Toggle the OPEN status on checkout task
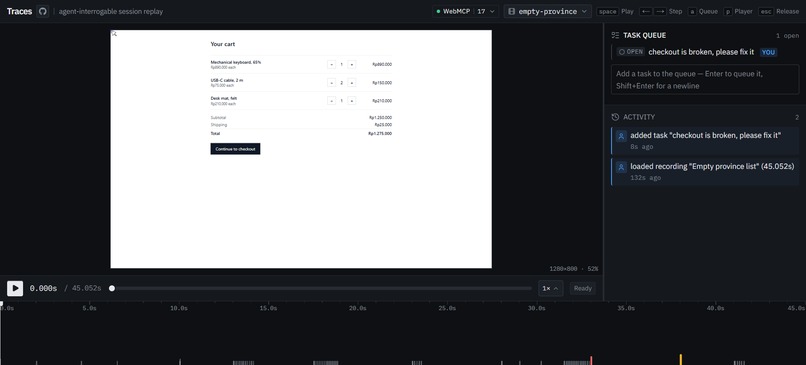Viewport: 806px width, 365px height. coord(630,52)
